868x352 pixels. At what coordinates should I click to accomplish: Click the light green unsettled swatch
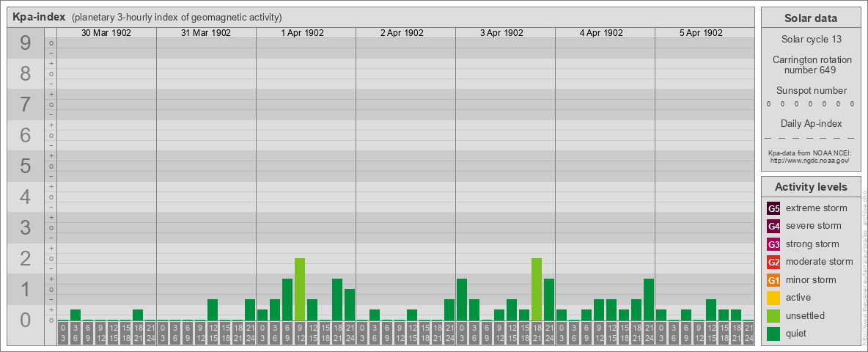[x=773, y=316]
